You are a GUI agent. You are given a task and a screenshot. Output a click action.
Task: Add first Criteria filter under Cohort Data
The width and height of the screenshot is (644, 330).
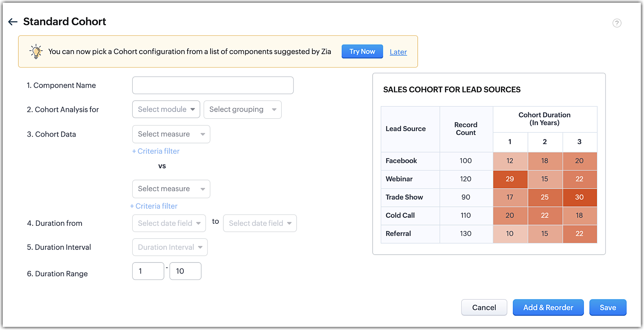(x=156, y=151)
